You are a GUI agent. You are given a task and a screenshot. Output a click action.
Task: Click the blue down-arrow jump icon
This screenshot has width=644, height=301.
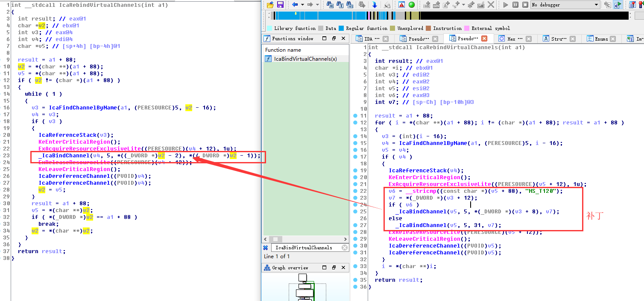click(375, 5)
